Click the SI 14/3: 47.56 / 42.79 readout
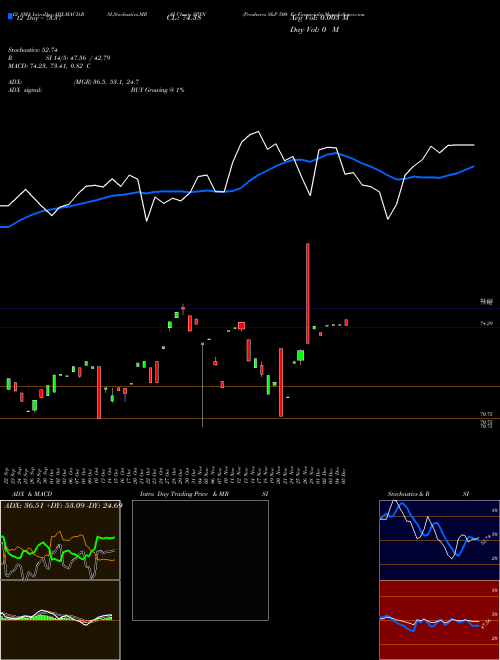Viewport: 500px width, 660px height. coord(78,58)
